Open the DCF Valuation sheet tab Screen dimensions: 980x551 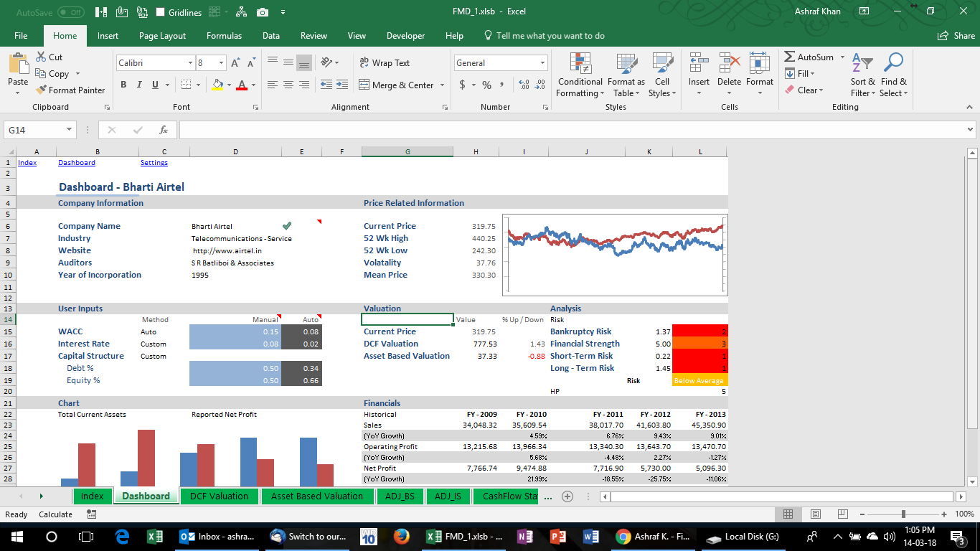point(219,496)
